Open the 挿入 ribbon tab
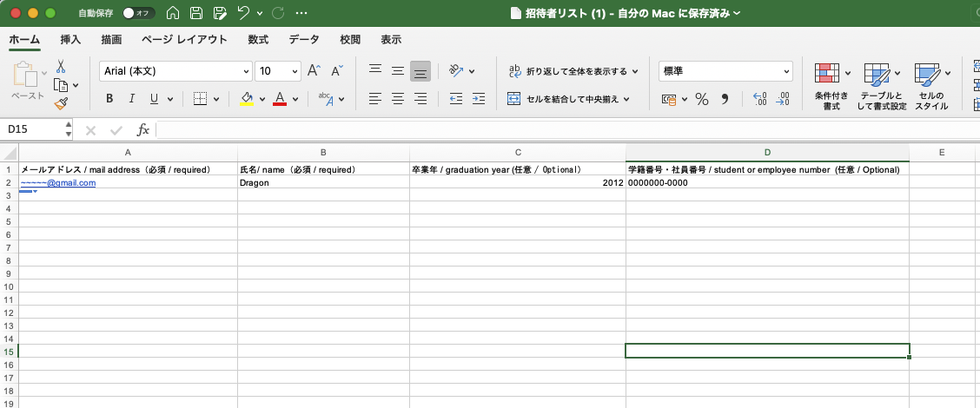The image size is (980, 408). 70,40
